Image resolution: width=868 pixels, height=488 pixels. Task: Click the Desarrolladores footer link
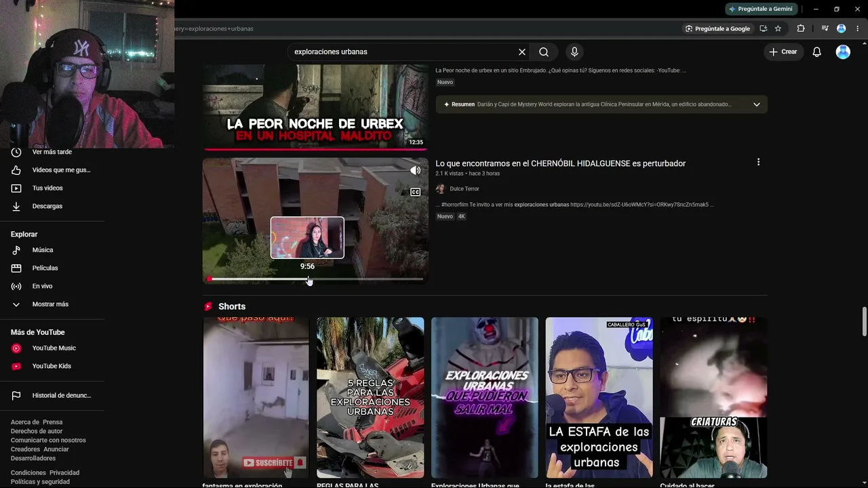[33, 458]
